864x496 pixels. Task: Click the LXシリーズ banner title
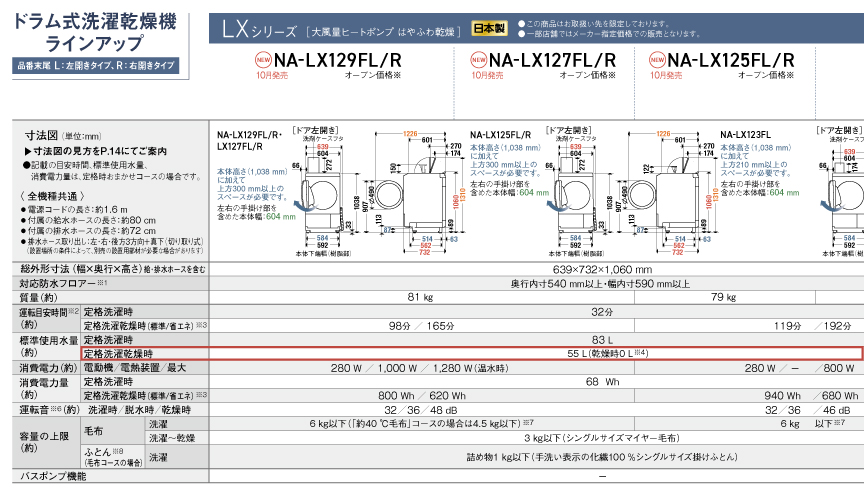[260, 29]
